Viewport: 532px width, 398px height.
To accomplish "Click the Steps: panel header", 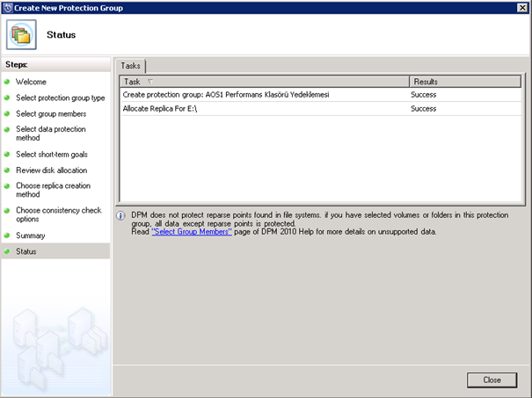I will 55,64.
